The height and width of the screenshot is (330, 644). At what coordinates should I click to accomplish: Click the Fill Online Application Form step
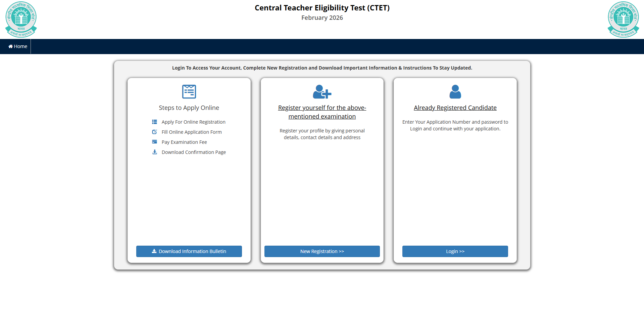[192, 132]
